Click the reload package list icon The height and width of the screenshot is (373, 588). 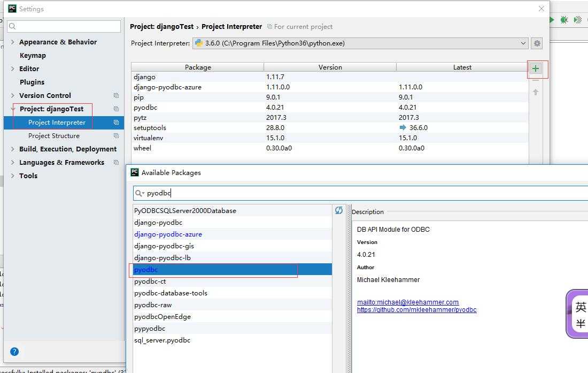(x=338, y=210)
